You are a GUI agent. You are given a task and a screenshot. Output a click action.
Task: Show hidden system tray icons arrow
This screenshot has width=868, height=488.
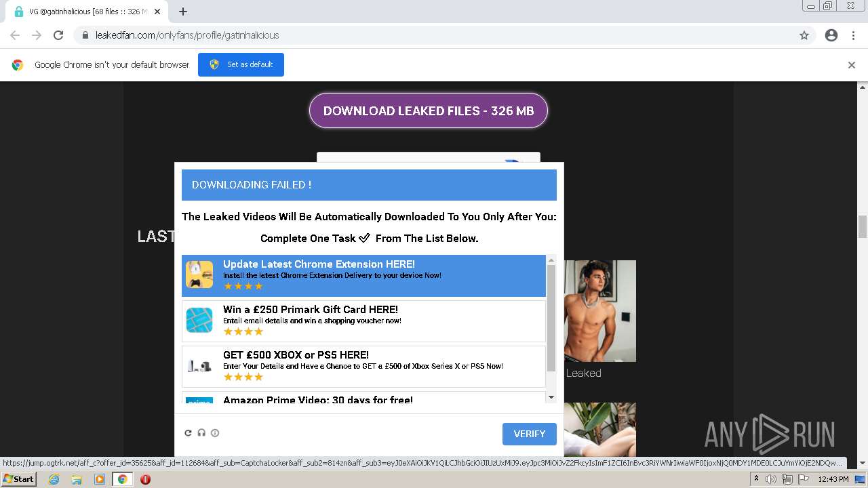pos(756,479)
